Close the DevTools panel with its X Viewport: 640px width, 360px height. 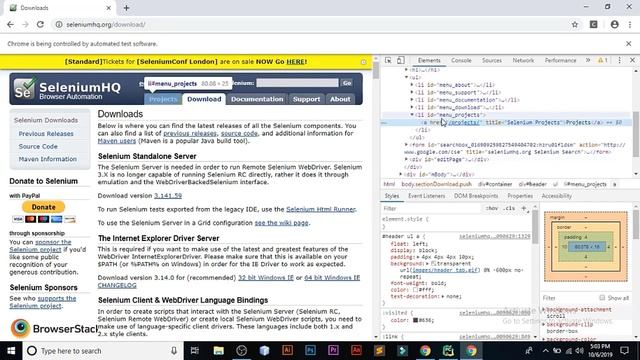pos(632,60)
